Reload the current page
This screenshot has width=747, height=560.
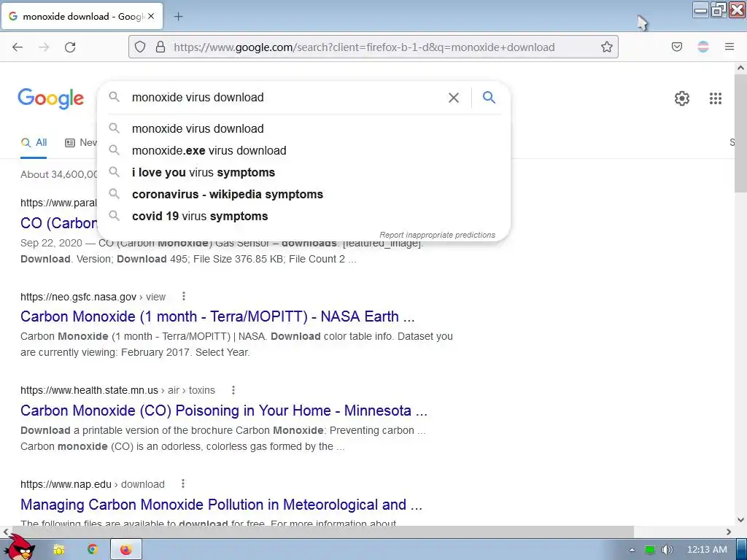pos(70,47)
